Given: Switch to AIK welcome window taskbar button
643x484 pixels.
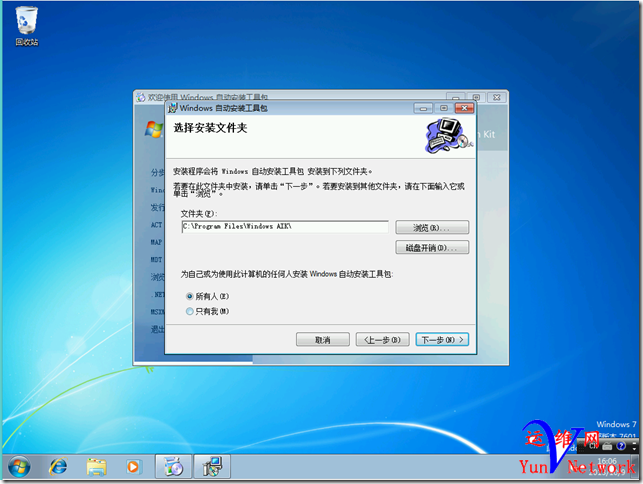Looking at the screenshot, I should [x=173, y=466].
